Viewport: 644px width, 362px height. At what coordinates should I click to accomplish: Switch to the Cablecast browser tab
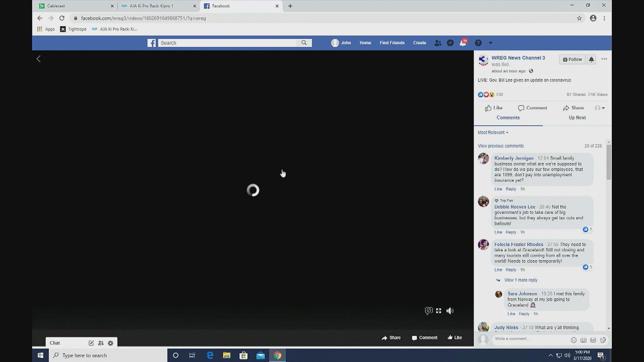pyautogui.click(x=74, y=6)
